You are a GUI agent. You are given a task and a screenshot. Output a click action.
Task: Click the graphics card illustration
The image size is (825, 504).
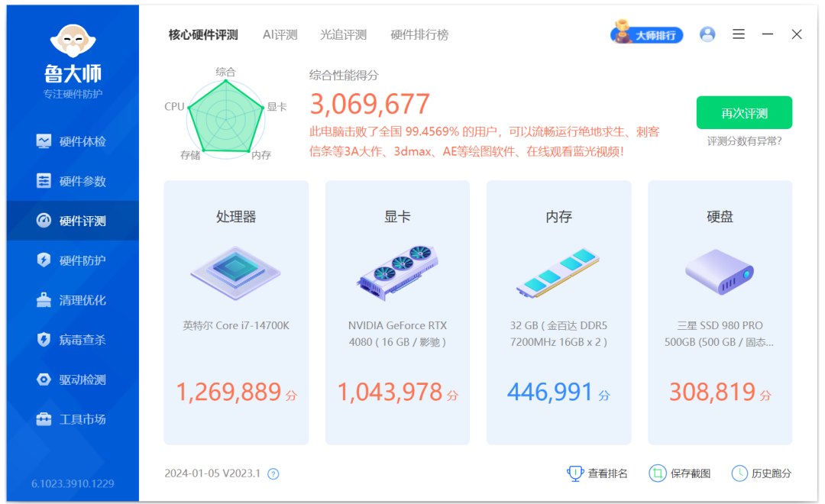(397, 273)
